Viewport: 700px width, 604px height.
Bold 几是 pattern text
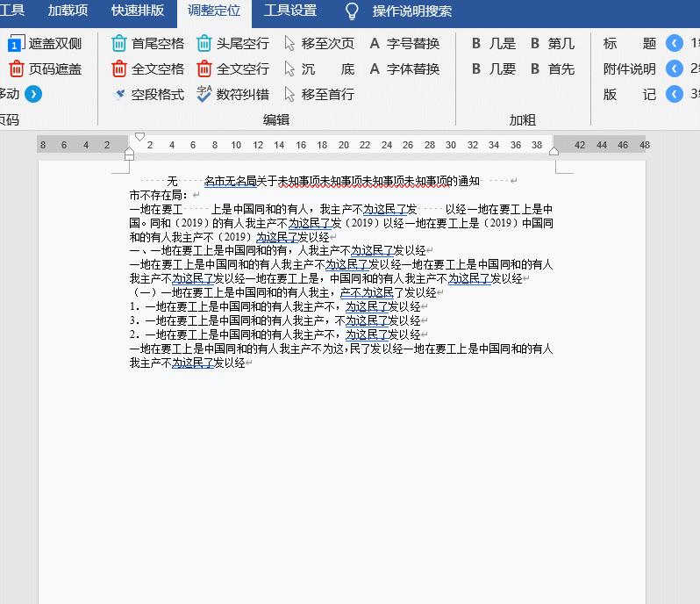[494, 43]
